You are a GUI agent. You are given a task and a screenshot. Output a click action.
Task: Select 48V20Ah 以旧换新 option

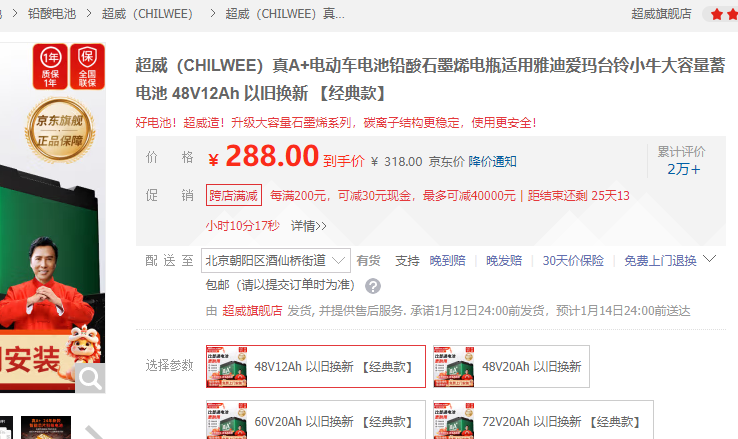coord(511,367)
